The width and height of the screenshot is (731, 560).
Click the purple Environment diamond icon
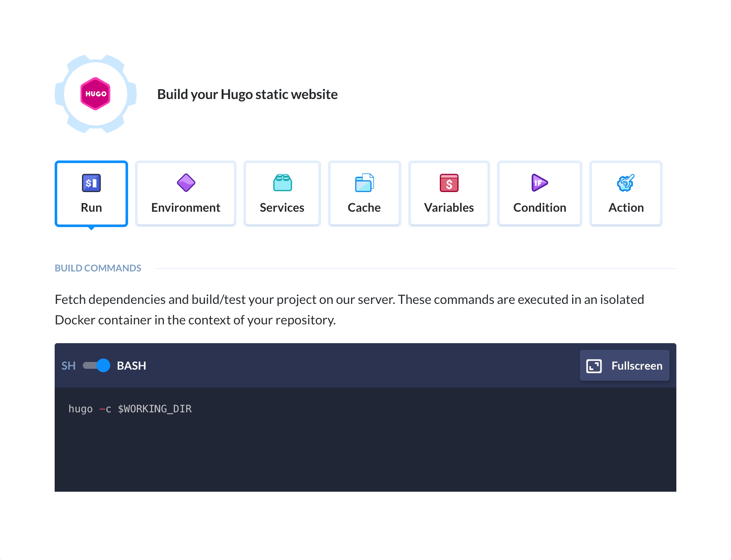185,183
